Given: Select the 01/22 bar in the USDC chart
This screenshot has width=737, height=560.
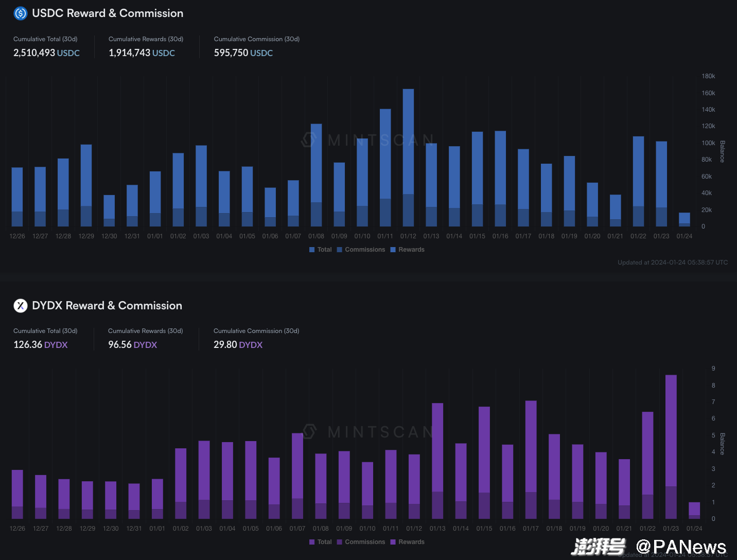Looking at the screenshot, I should point(639,181).
